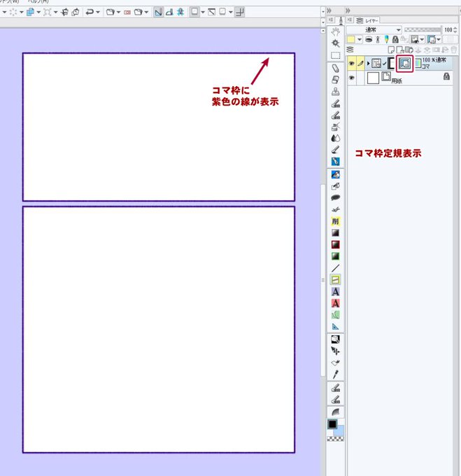Image resolution: width=461 pixels, height=476 pixels.
Task: Click the opacity value 100 stepper
Action: (x=455, y=29)
